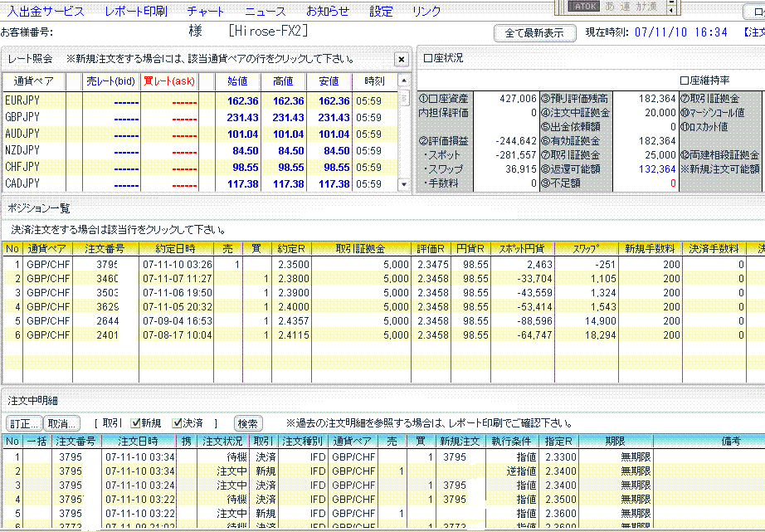Click the 時刻 column header

coord(375,81)
